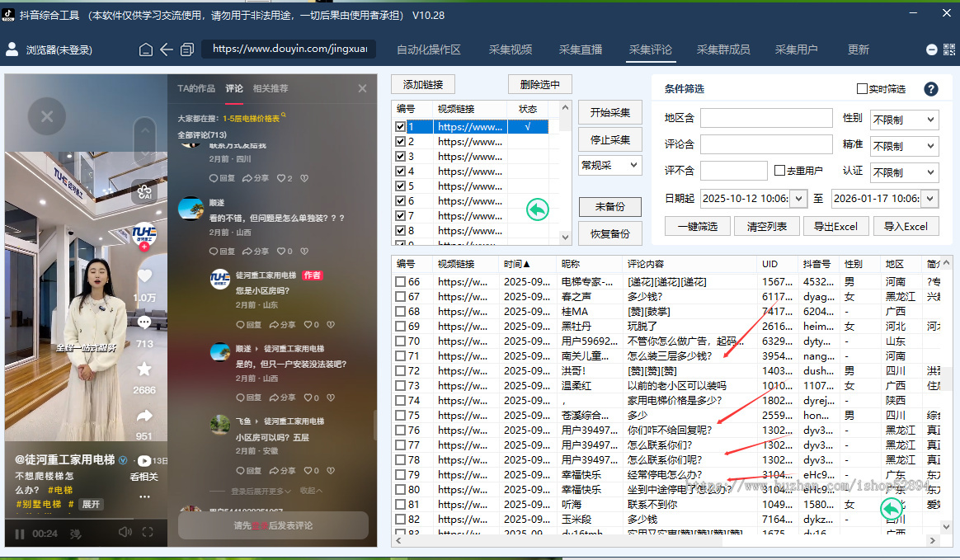Click the round minus icon in the top bar
This screenshot has height=560, width=960.
[931, 49]
